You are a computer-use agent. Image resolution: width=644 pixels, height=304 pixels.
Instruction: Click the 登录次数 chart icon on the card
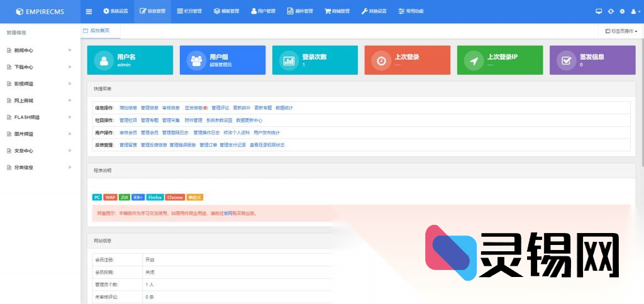(x=289, y=60)
